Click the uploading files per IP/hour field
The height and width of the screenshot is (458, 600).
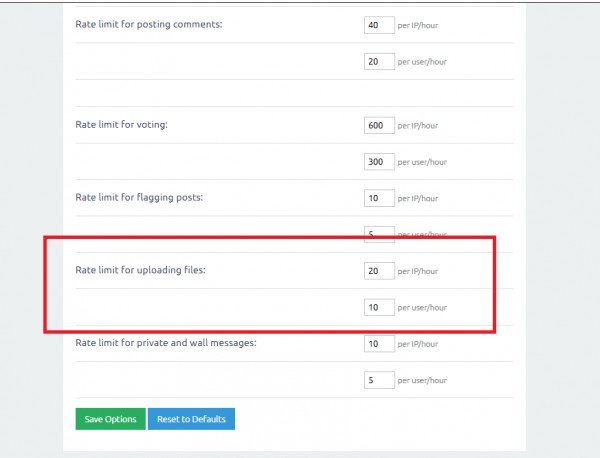[379, 271]
